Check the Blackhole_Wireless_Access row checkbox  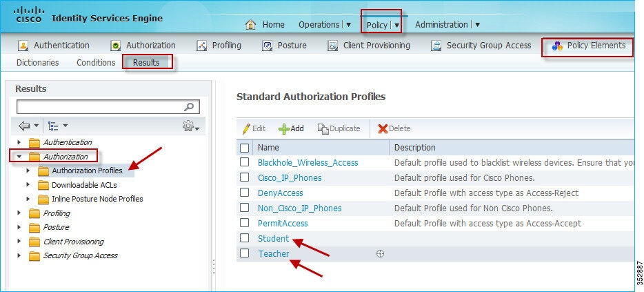coord(244,162)
